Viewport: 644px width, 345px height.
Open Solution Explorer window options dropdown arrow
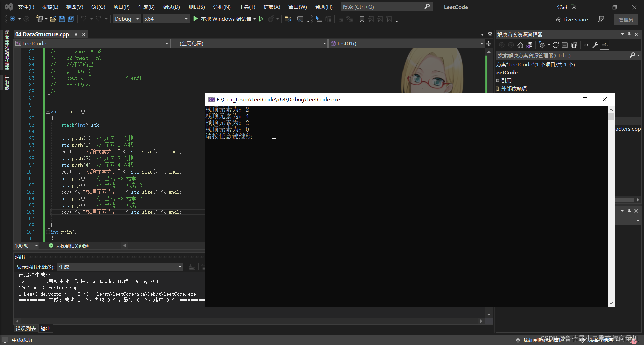tap(622, 34)
